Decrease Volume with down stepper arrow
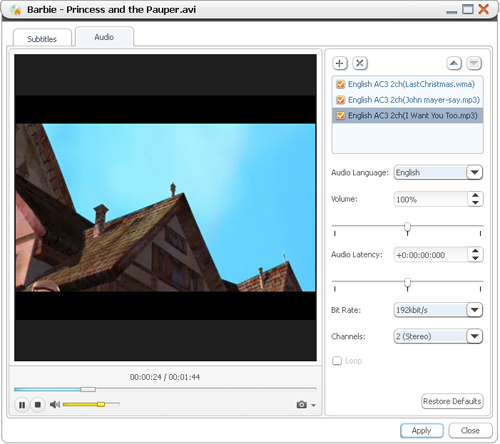The height and width of the screenshot is (444, 500). click(475, 203)
